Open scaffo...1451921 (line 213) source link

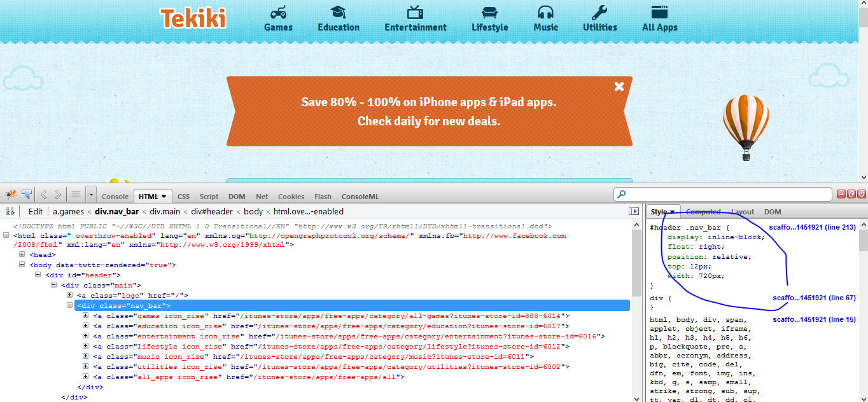(813, 227)
